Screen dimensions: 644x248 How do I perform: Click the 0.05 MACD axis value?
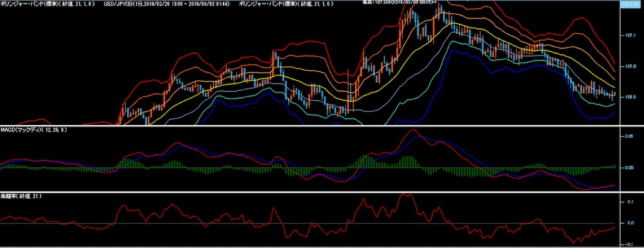coord(629,136)
